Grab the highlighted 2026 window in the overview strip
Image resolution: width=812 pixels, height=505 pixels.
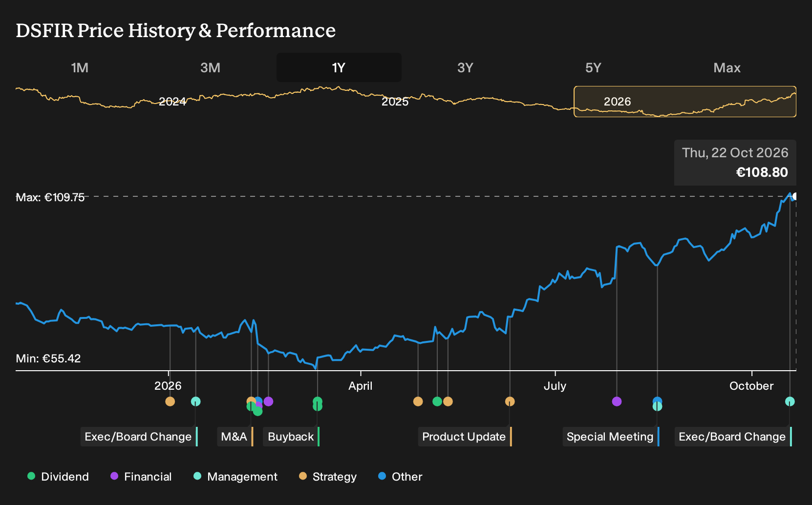tap(685, 102)
